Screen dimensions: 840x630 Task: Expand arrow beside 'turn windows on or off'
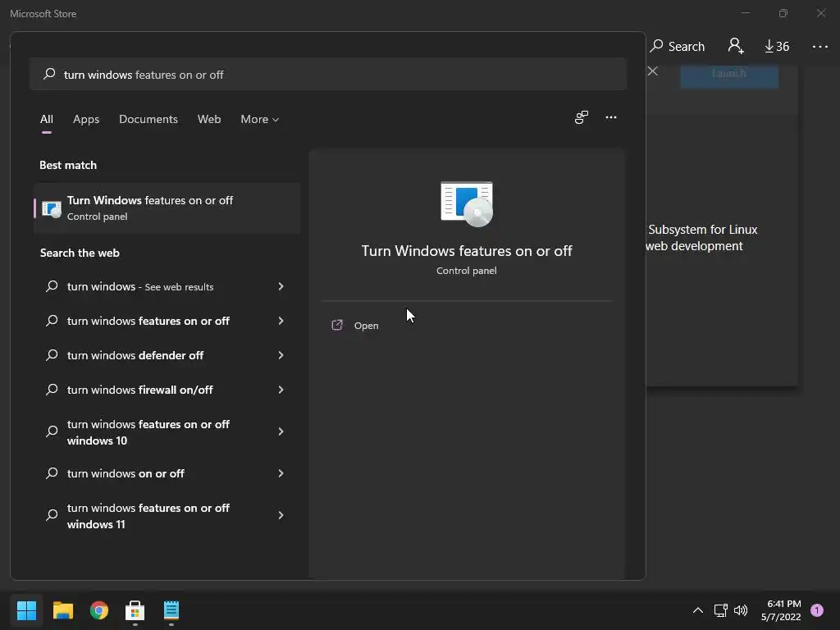tap(281, 473)
